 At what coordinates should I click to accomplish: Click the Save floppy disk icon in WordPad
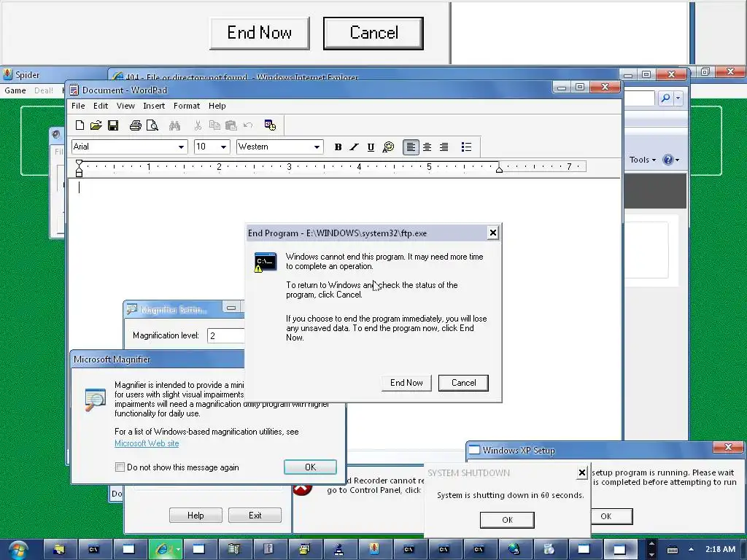pyautogui.click(x=113, y=125)
